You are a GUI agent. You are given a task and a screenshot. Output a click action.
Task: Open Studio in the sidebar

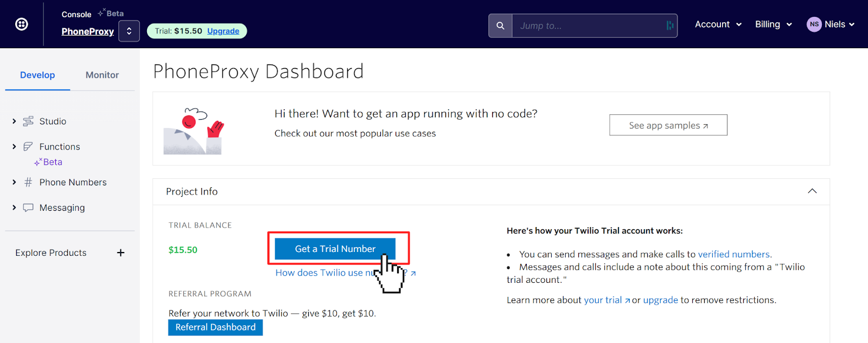(x=53, y=121)
